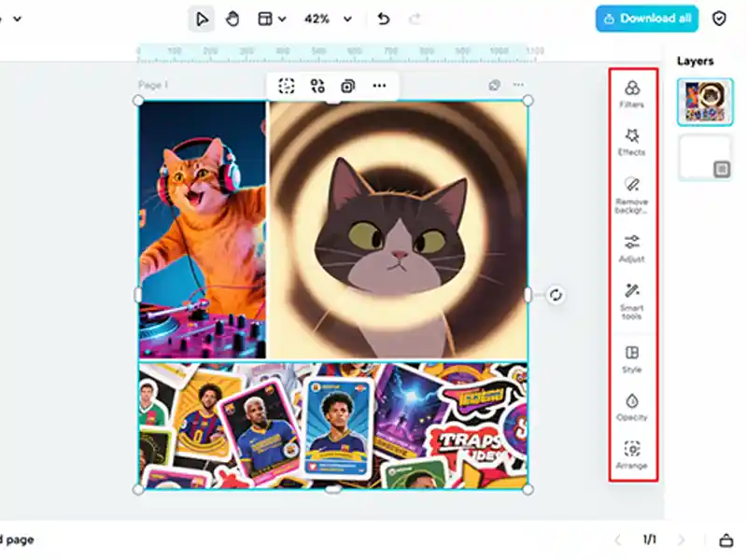Select the blank background layer thumbnail
Viewport: 747px width, 560px height.
pos(705,157)
